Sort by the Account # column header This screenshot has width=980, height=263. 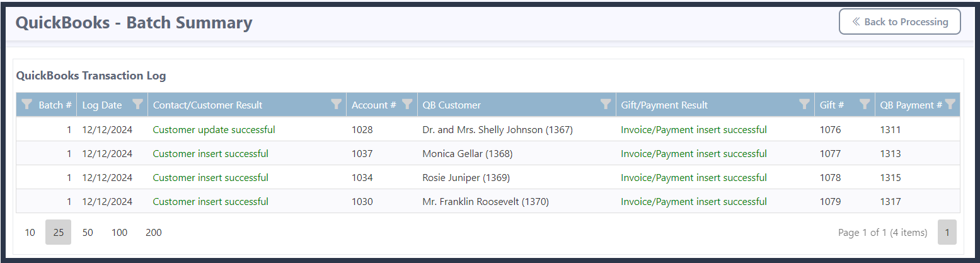(374, 105)
